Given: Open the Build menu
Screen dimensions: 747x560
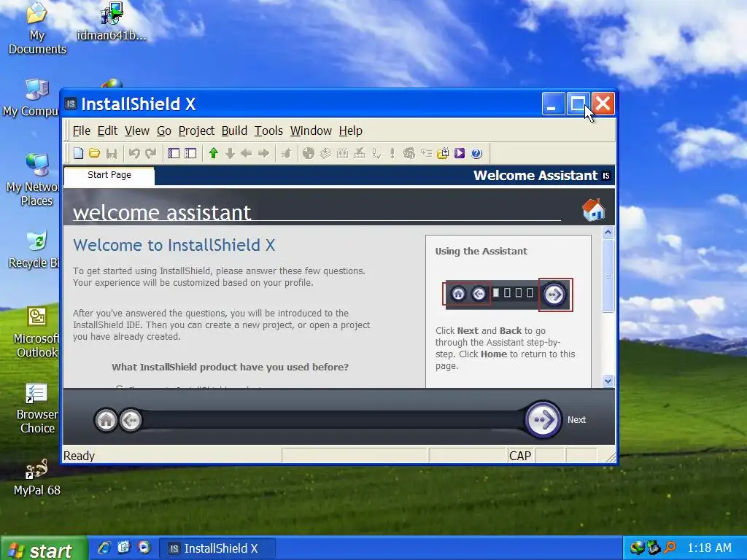Looking at the screenshot, I should [x=234, y=131].
